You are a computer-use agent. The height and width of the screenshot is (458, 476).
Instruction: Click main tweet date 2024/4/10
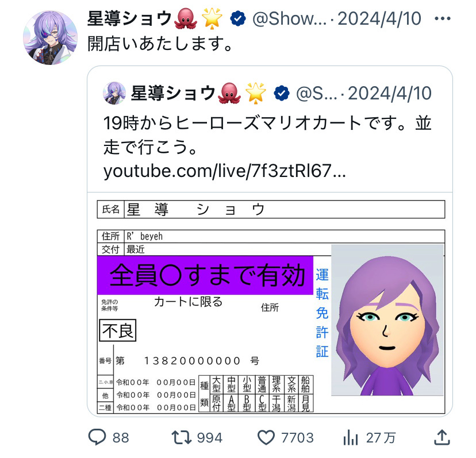pyautogui.click(x=379, y=18)
